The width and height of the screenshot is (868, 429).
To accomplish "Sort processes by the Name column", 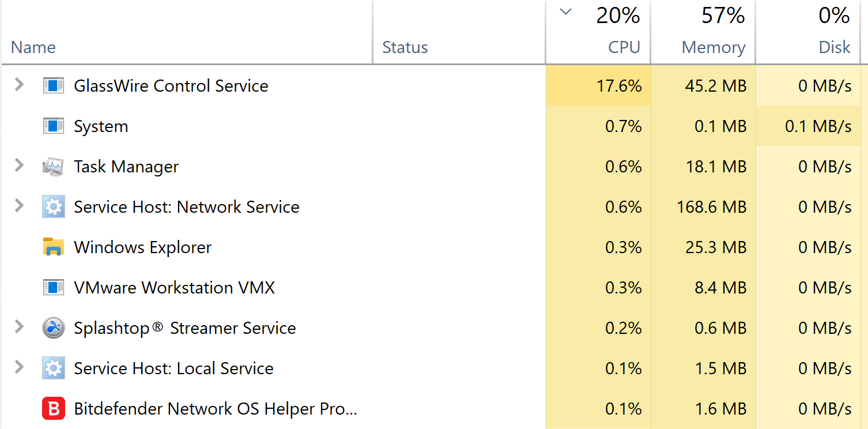I will 33,47.
